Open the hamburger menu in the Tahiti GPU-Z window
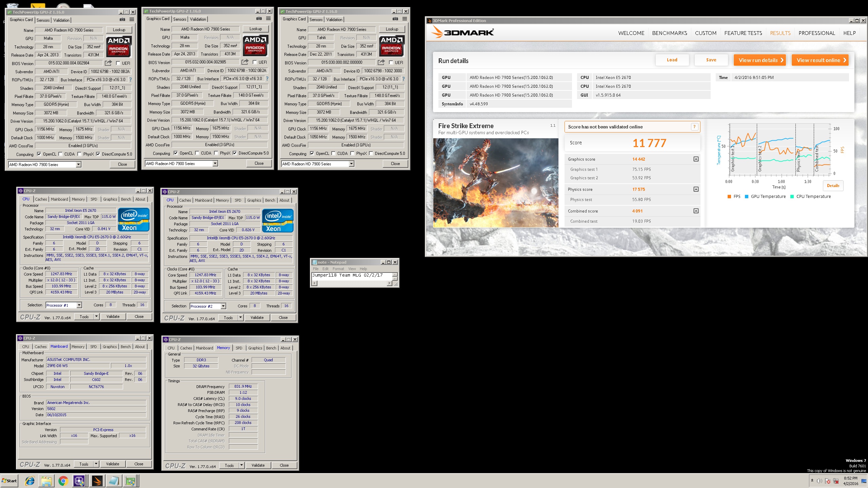 (405, 19)
